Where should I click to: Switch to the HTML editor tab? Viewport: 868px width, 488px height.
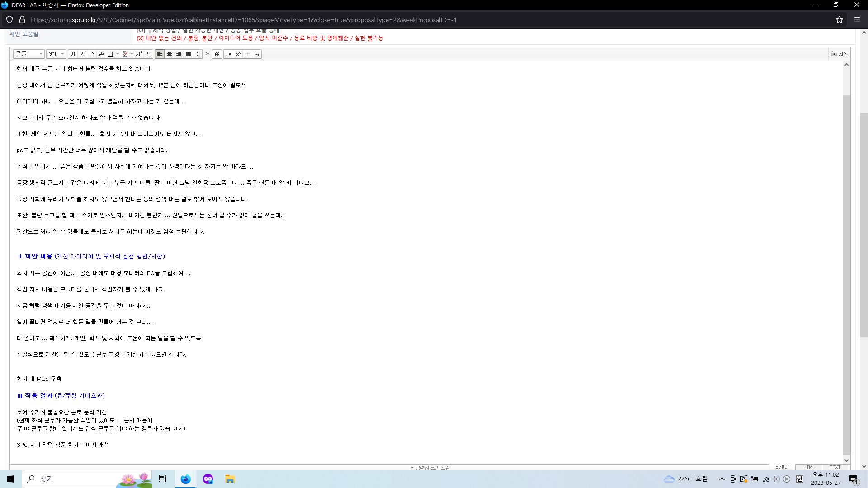tap(809, 467)
